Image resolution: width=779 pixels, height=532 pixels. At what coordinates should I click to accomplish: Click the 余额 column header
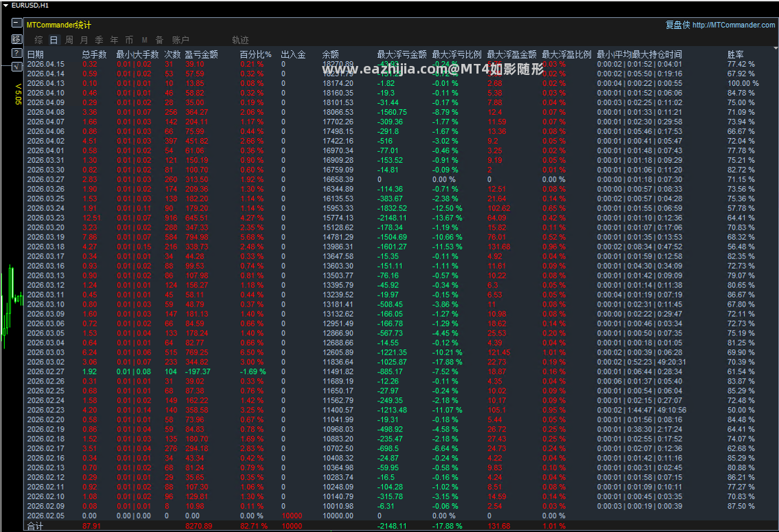pos(331,54)
